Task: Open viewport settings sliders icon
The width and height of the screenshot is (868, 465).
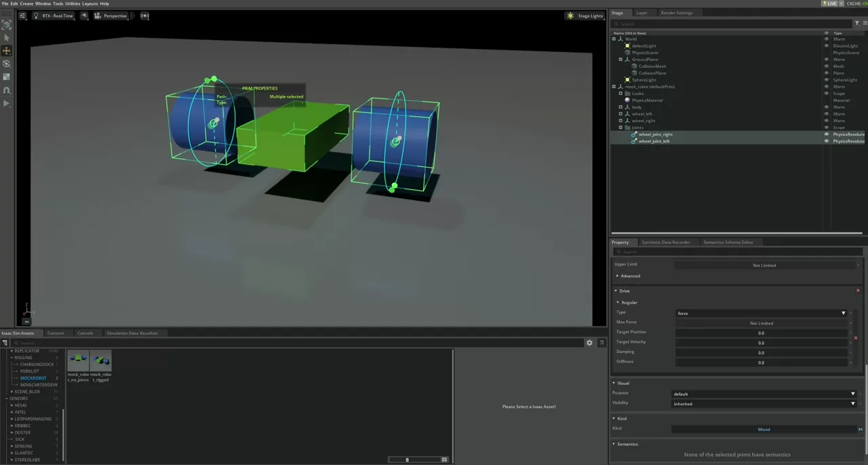Action: pyautogui.click(x=22, y=16)
